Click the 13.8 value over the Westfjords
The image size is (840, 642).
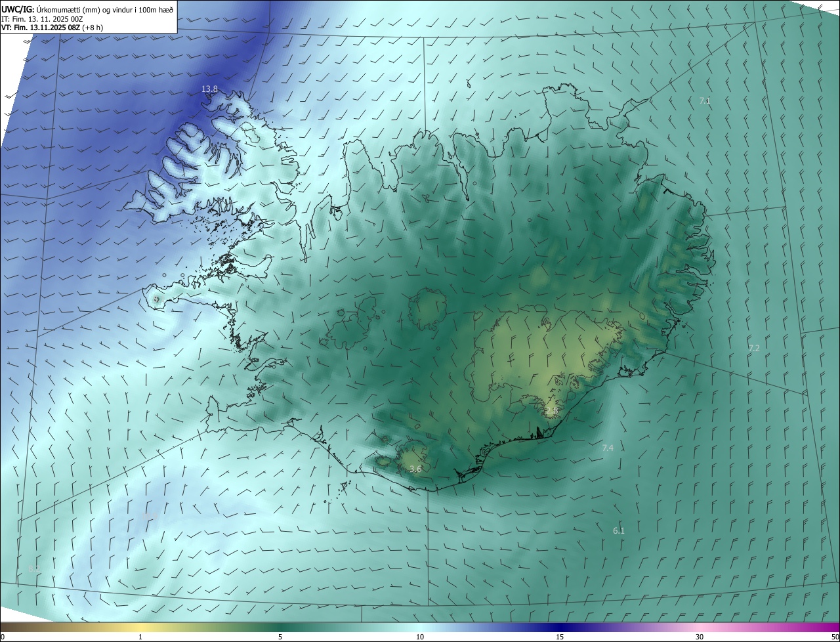tap(209, 89)
